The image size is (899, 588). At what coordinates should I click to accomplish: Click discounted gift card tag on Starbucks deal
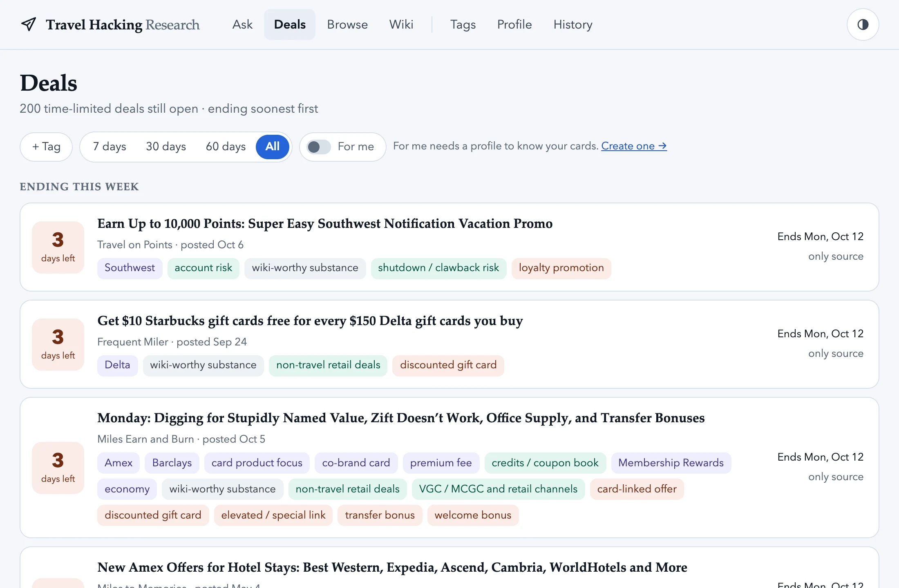[448, 365]
